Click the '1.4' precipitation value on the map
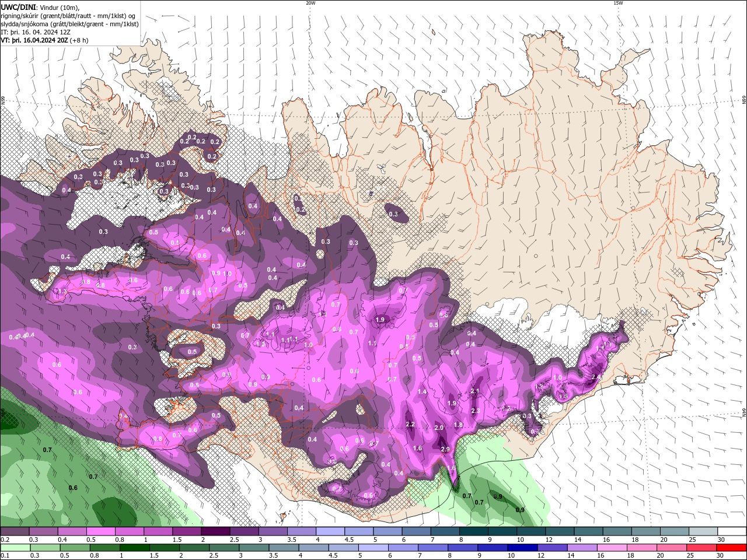The width and height of the screenshot is (747, 560). (422, 392)
